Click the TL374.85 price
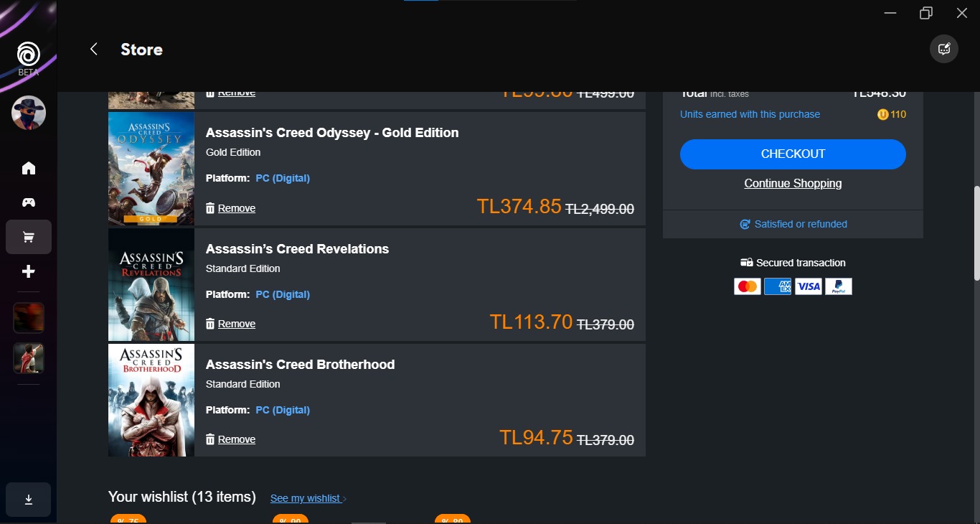The width and height of the screenshot is (980, 524). (519, 207)
